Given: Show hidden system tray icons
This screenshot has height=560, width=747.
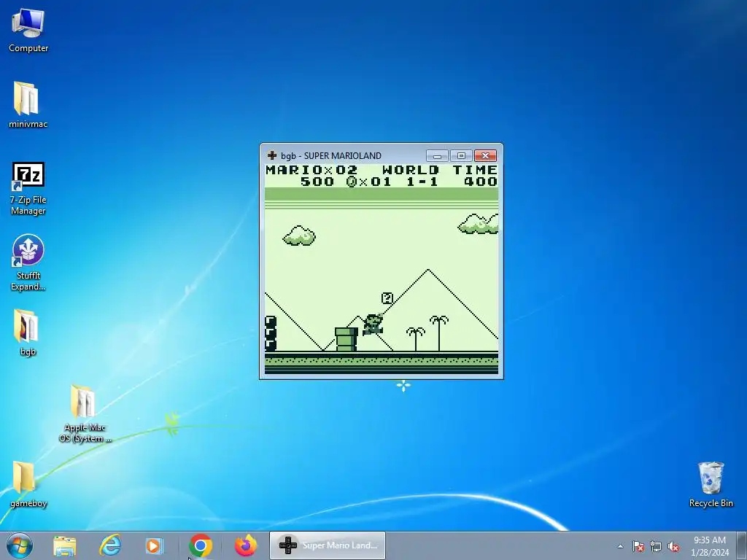Looking at the screenshot, I should tap(620, 546).
